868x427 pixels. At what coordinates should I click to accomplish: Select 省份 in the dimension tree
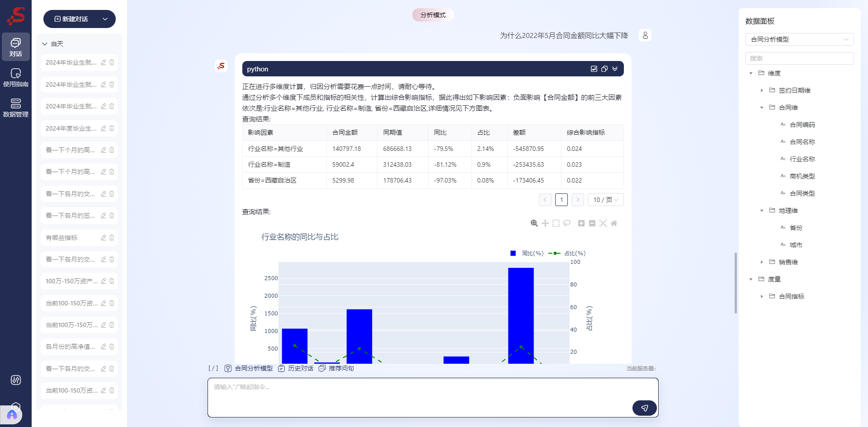pos(796,228)
